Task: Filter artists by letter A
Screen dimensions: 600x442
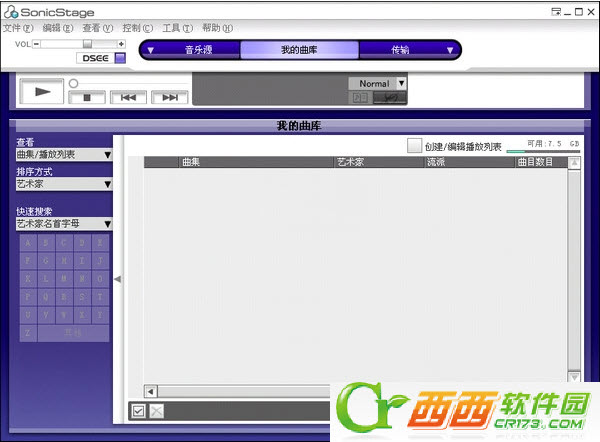Action: [x=28, y=243]
